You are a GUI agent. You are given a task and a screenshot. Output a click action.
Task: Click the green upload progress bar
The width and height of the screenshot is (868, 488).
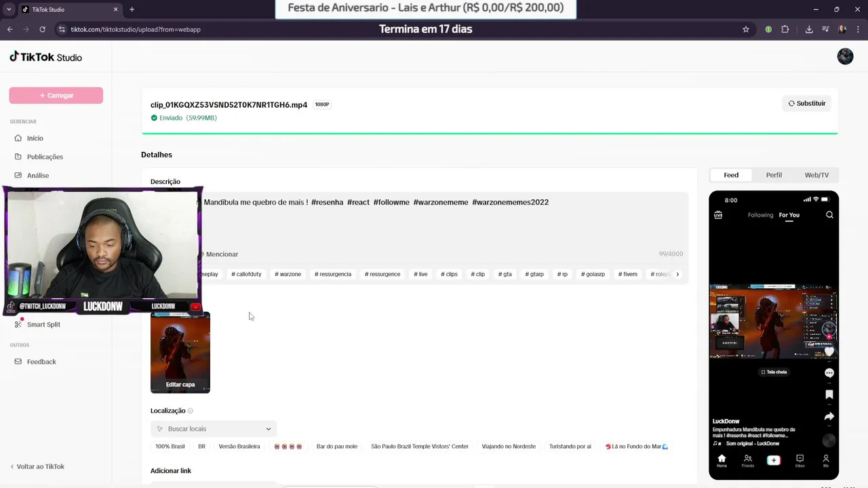pos(490,134)
